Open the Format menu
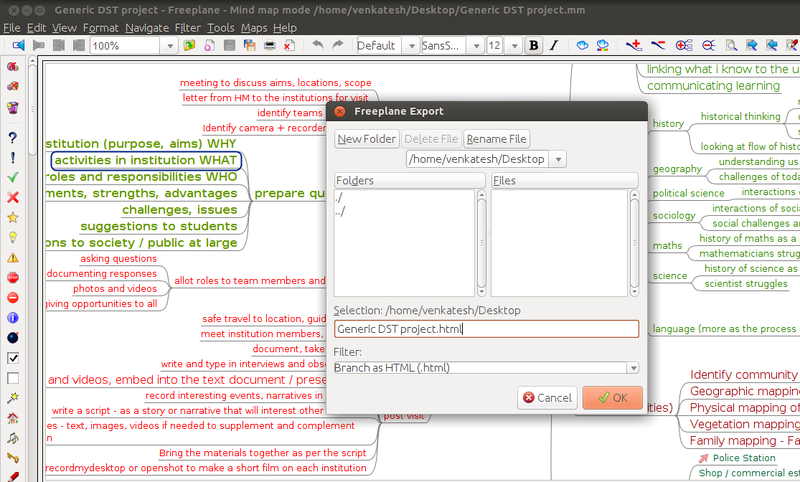 [x=101, y=28]
